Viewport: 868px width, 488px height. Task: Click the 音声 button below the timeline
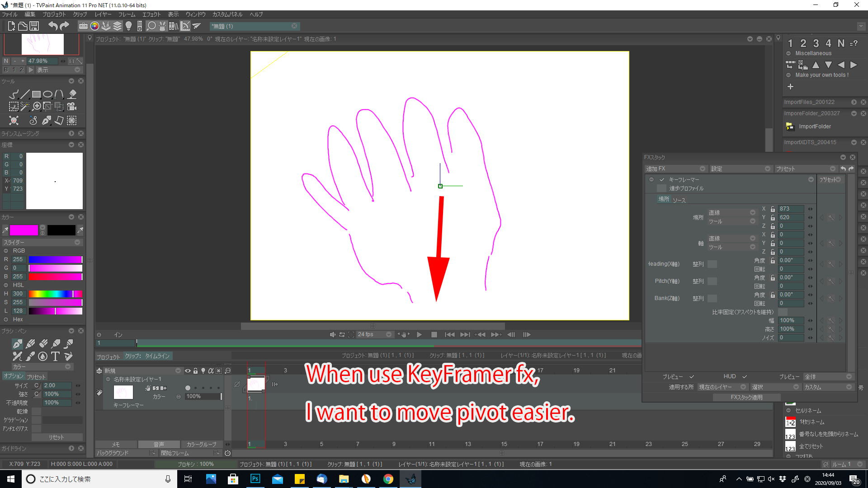pos(159,445)
